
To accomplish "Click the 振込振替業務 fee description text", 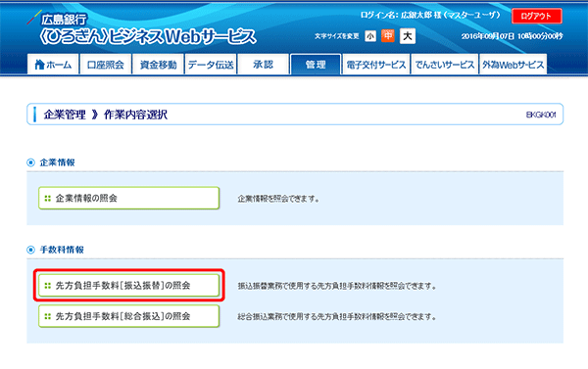I will tap(337, 286).
